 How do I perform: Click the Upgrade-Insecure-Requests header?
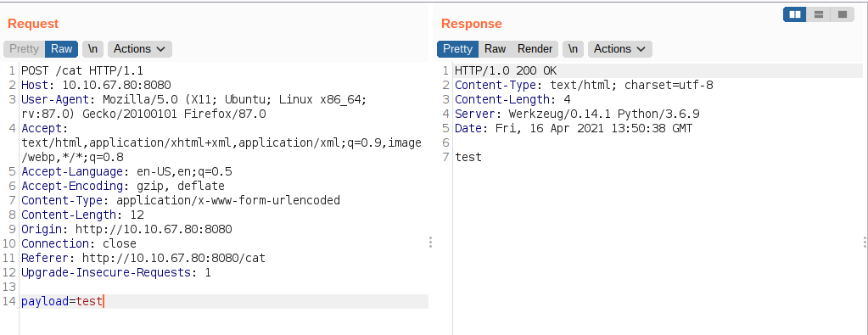tap(116, 272)
